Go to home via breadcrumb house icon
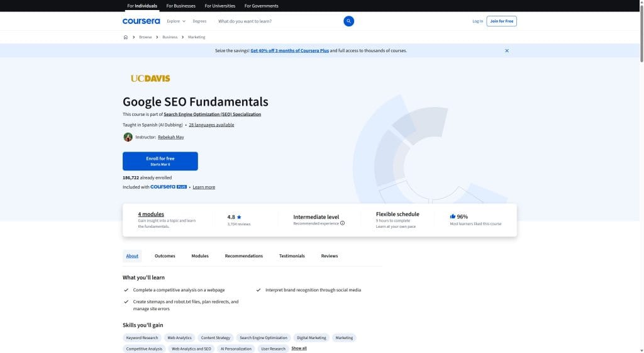644x353 pixels. [x=126, y=37]
